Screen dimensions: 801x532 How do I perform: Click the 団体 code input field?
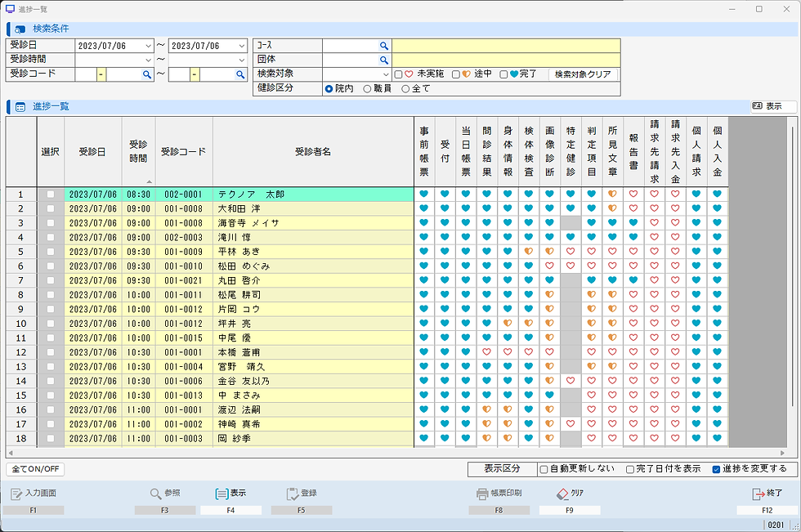(351, 60)
